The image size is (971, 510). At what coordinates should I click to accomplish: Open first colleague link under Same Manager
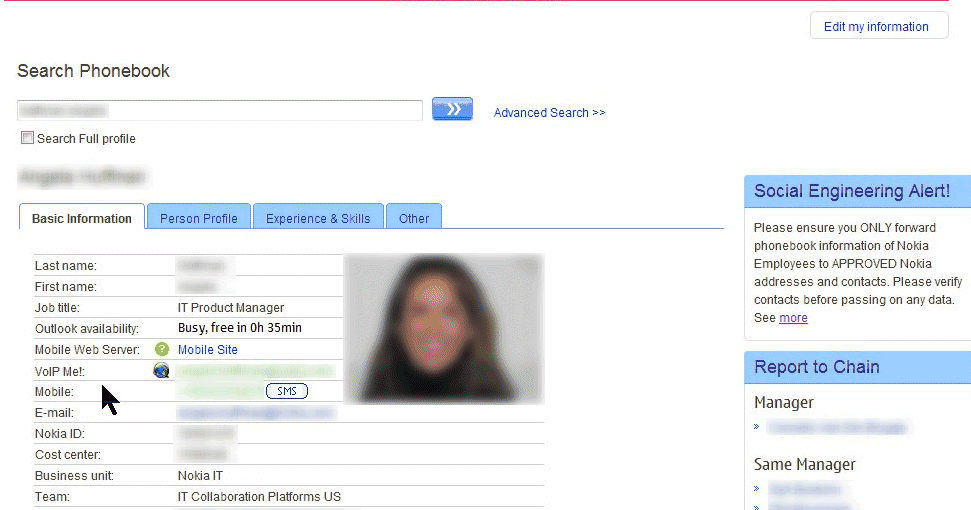(x=804, y=489)
